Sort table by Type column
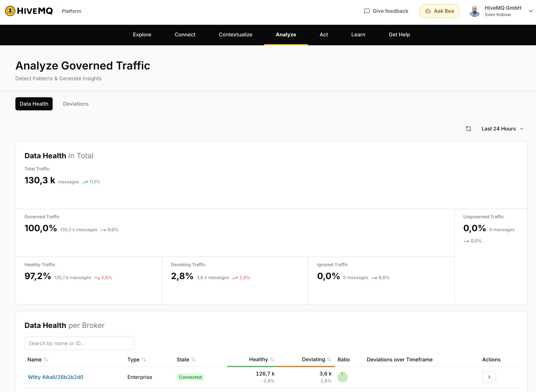 click(144, 360)
